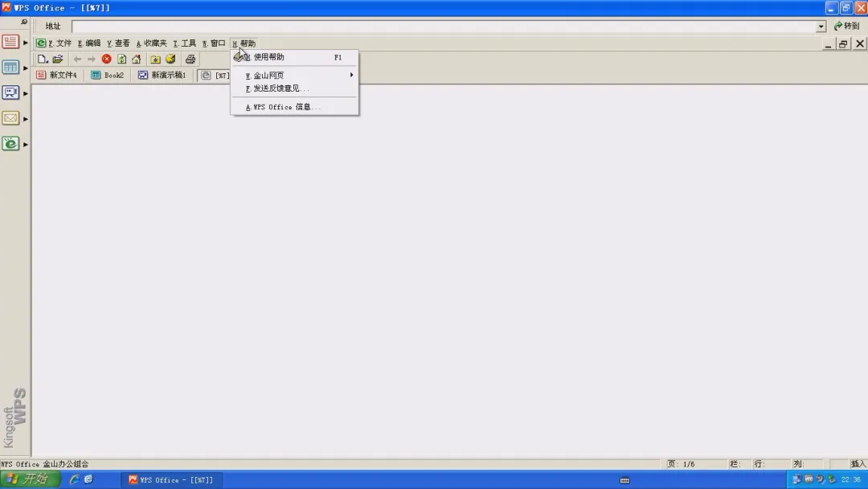Click the Refresh page toolbar icon

click(x=122, y=60)
